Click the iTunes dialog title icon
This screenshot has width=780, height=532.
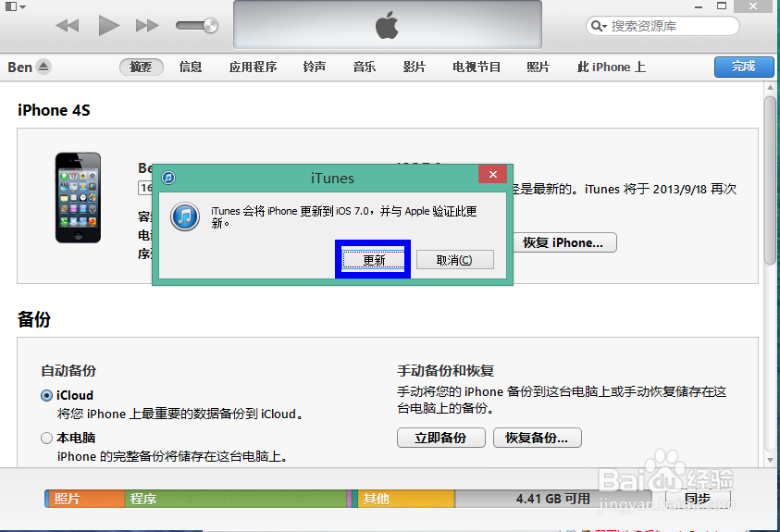[x=168, y=178]
